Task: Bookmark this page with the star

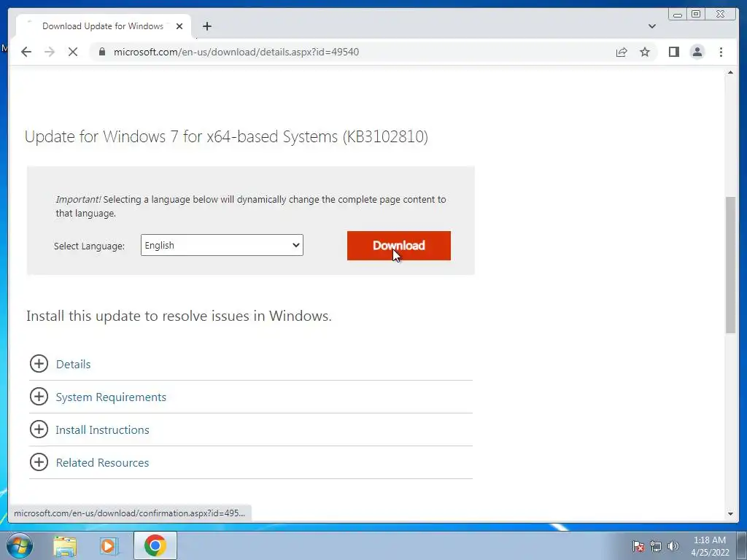Action: (x=645, y=52)
